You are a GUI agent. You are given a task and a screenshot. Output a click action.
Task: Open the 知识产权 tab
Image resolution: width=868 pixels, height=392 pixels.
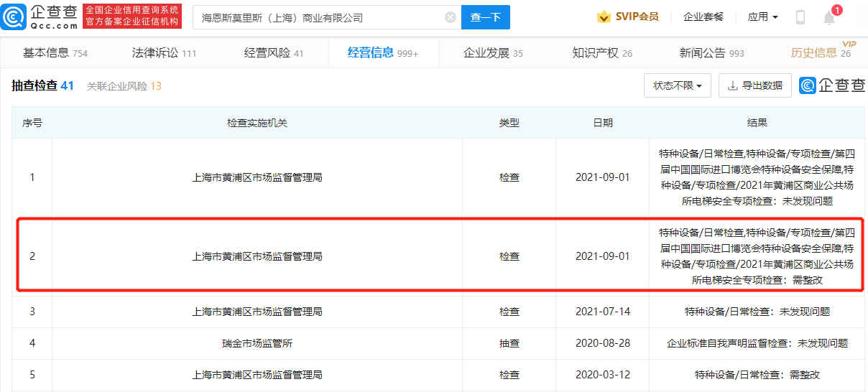(602, 52)
